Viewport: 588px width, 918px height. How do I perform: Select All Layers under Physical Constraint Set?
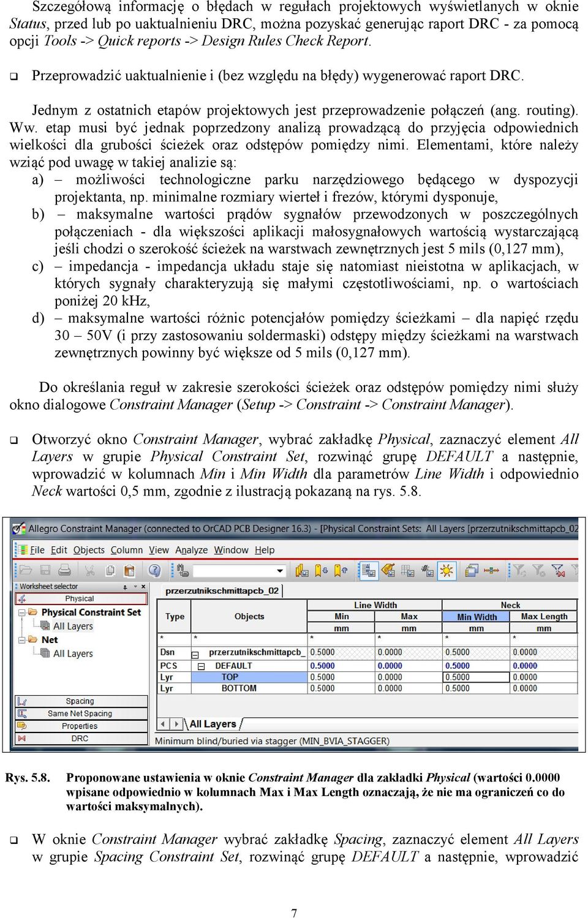pos(73,626)
